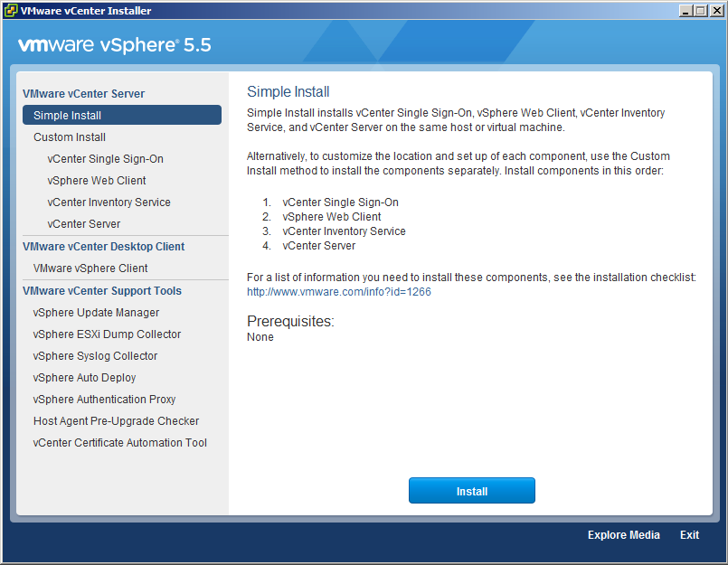Viewport: 728px width, 565px height.
Task: Click the VMware installer icon in title bar
Action: coord(9,10)
